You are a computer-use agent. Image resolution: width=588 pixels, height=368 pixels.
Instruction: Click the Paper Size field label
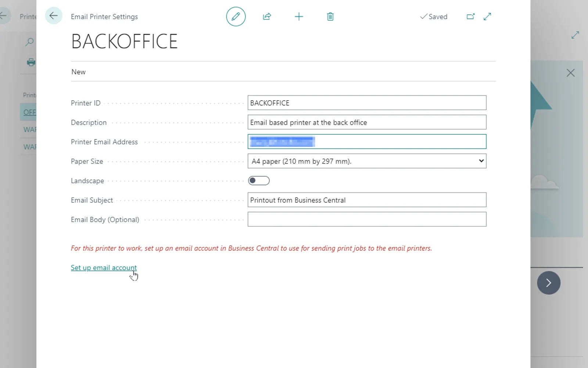pos(87,161)
